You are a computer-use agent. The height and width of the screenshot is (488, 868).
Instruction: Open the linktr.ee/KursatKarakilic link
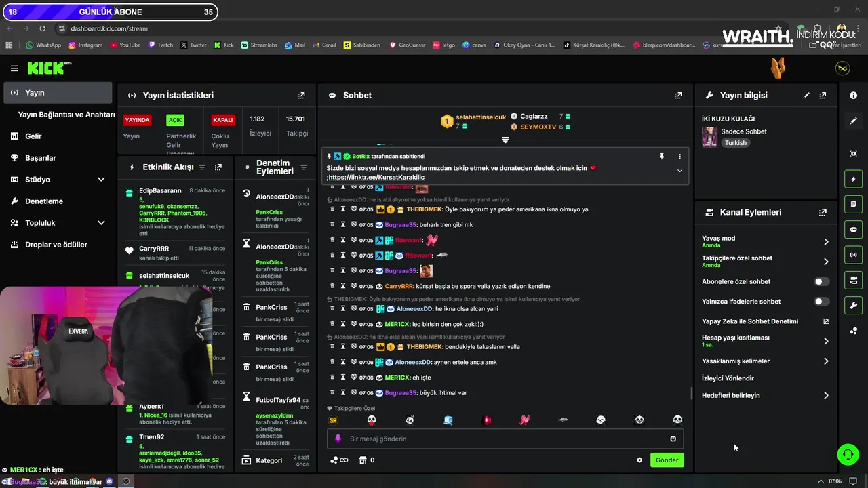(377, 178)
